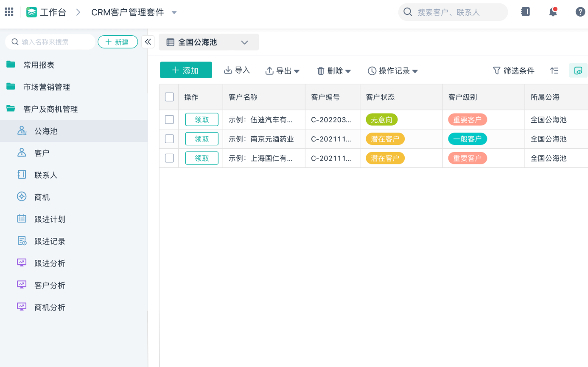Image resolution: width=588 pixels, height=367 pixels.
Task: Expand the 删除 delete dropdown
Action: (348, 71)
